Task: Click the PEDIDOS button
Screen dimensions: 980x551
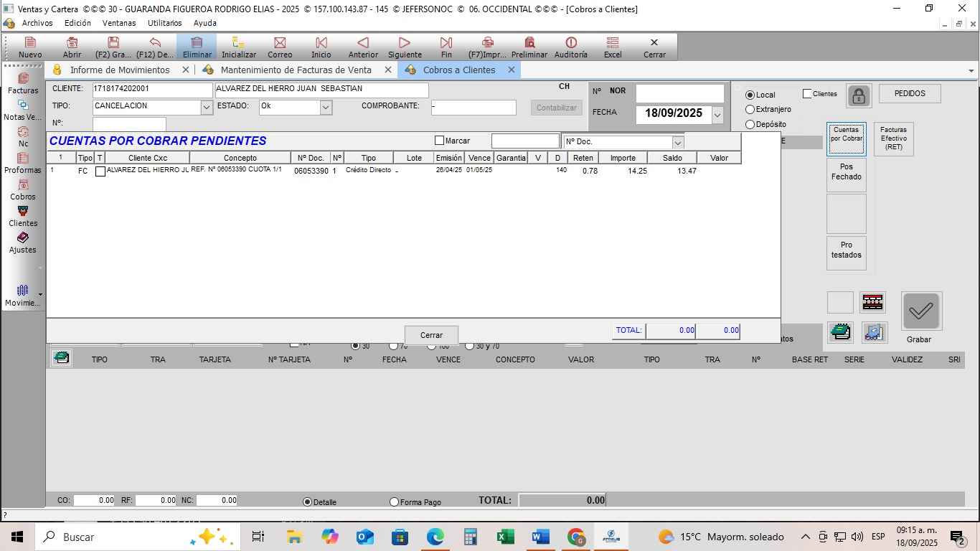Action: pyautogui.click(x=909, y=93)
